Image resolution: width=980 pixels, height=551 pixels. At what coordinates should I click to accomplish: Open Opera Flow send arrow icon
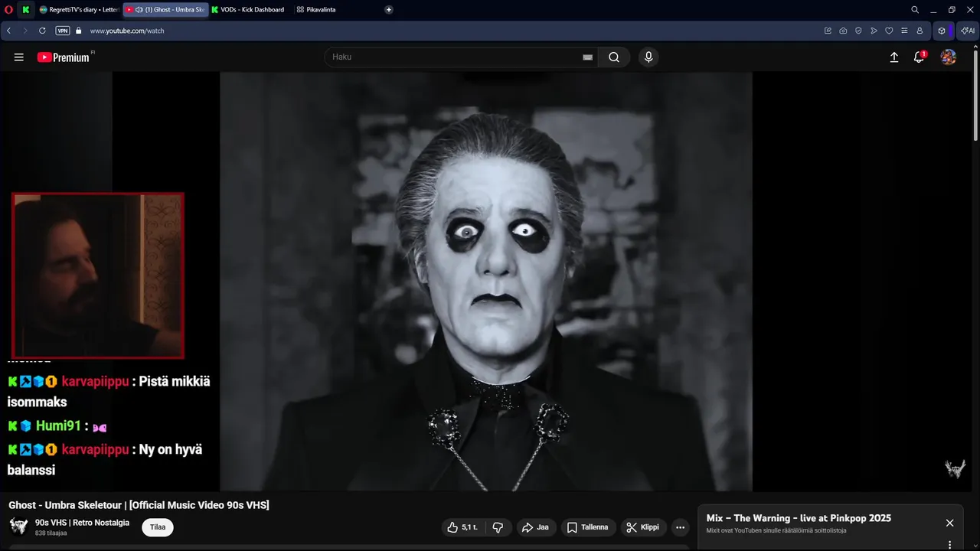(874, 31)
